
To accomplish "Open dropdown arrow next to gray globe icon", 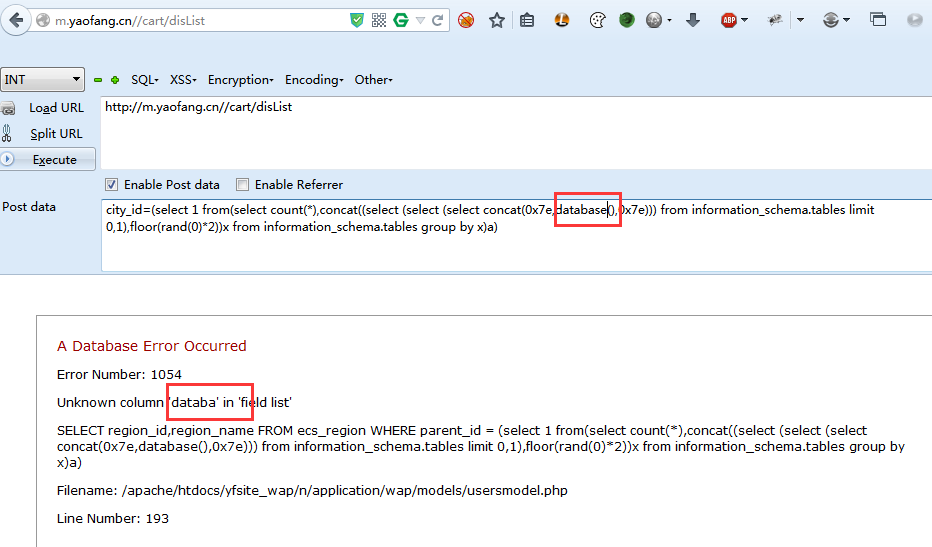I will pos(669,21).
